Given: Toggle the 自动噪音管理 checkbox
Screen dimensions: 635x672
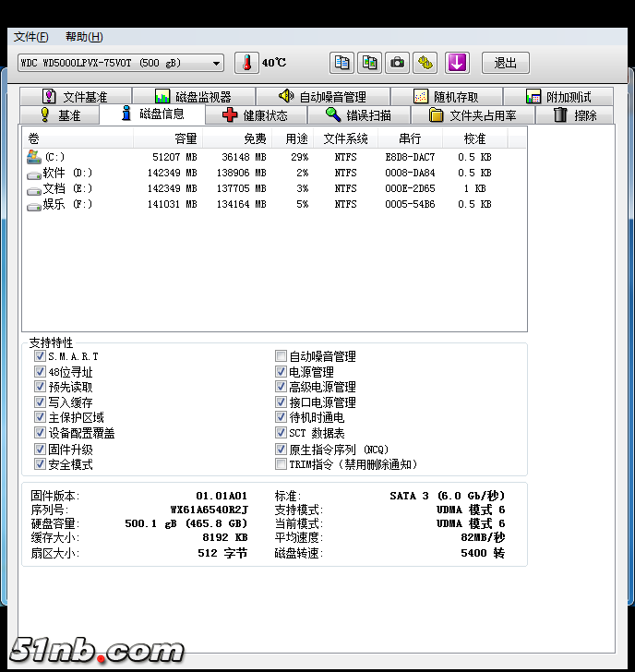Looking at the screenshot, I should click(x=282, y=356).
